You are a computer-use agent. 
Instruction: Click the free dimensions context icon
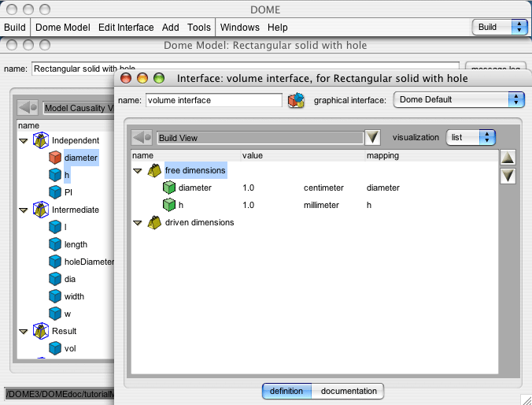tap(154, 170)
